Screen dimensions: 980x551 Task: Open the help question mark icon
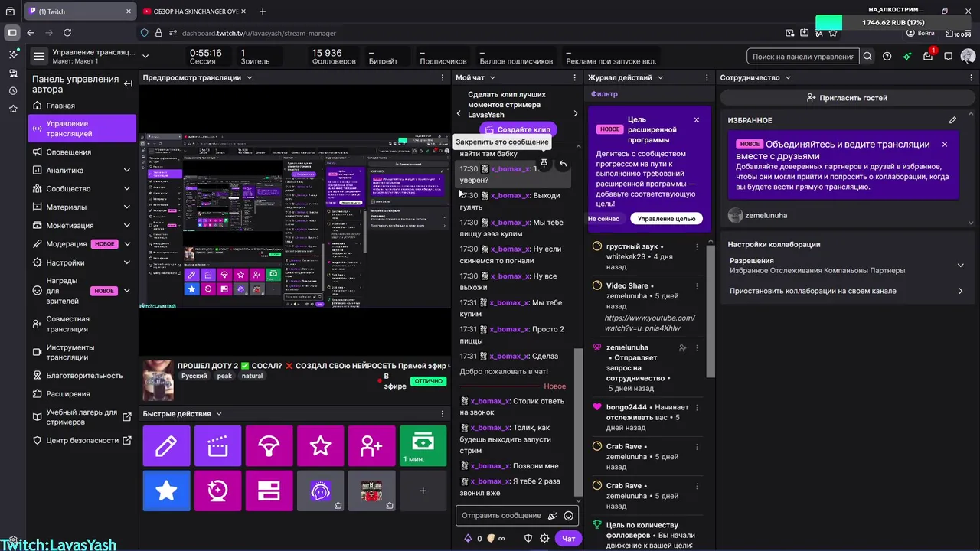[x=887, y=57]
